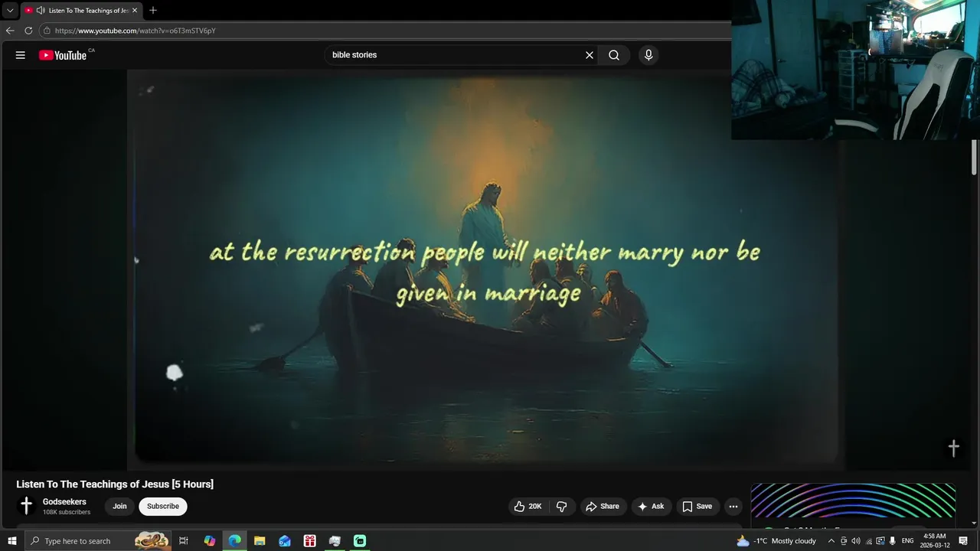Click the Meet Now camera tray icon
The width and height of the screenshot is (980, 551).
(844, 541)
